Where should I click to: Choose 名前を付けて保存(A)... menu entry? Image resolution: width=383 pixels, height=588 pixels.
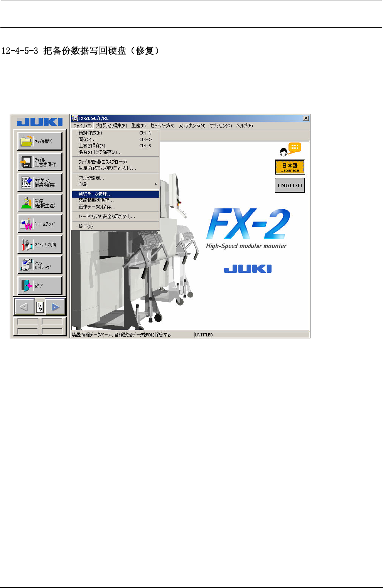pos(116,152)
